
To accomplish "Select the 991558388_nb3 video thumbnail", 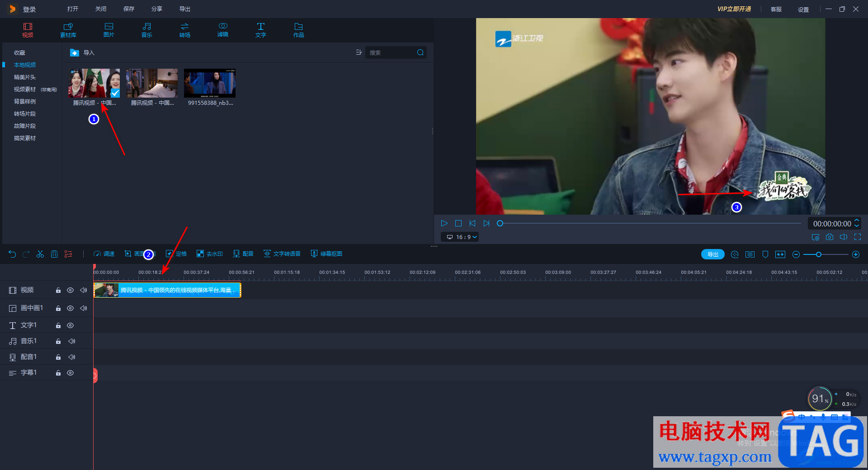I will [x=210, y=83].
